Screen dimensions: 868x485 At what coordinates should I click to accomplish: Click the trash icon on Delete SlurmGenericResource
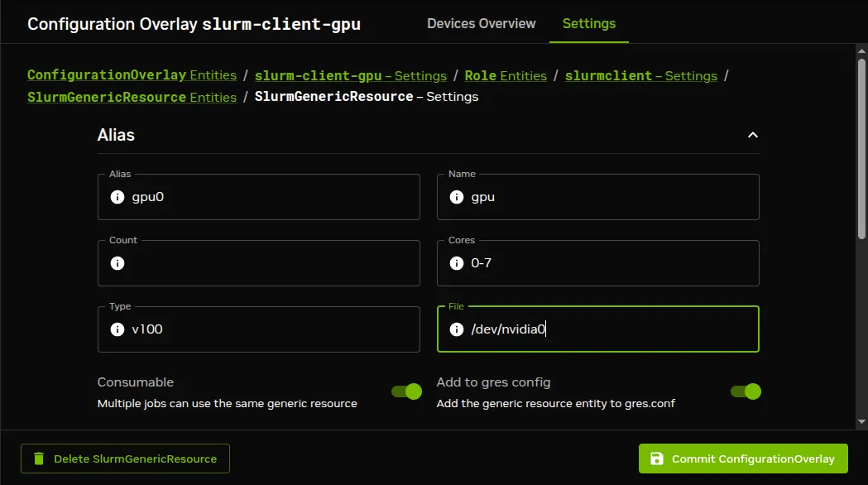coord(39,459)
